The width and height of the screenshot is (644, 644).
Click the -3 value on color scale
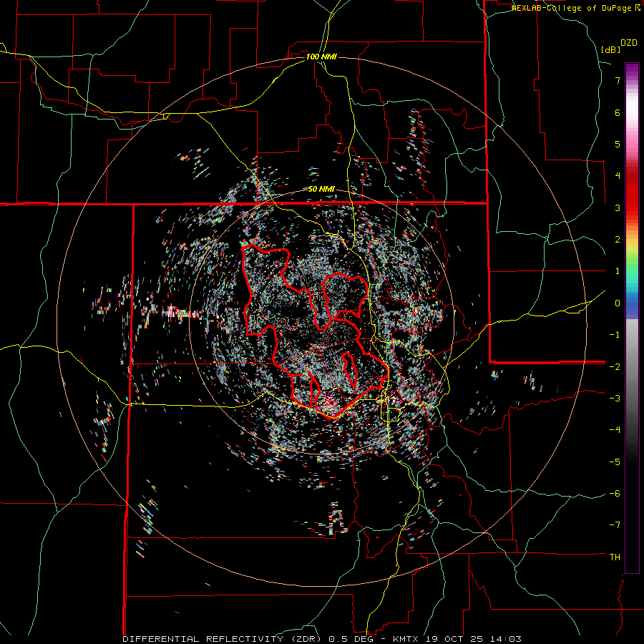click(615, 399)
